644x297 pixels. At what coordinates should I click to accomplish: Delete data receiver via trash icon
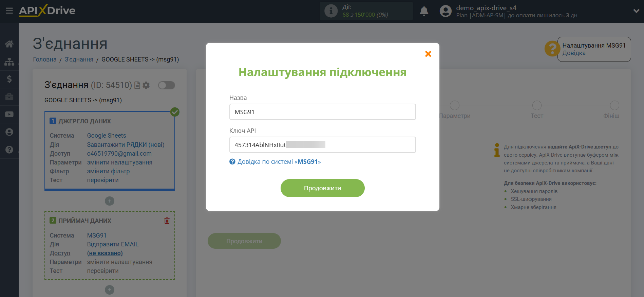click(167, 221)
